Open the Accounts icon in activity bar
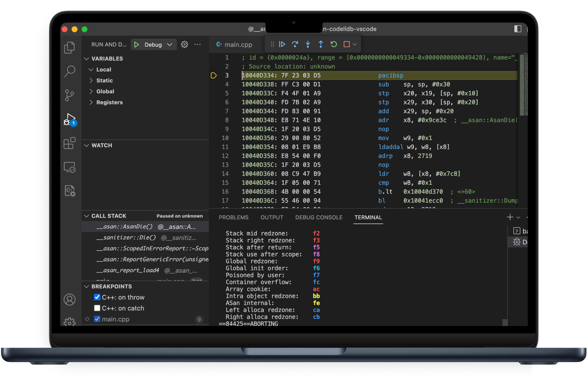The height and width of the screenshot is (383, 588). (69, 299)
